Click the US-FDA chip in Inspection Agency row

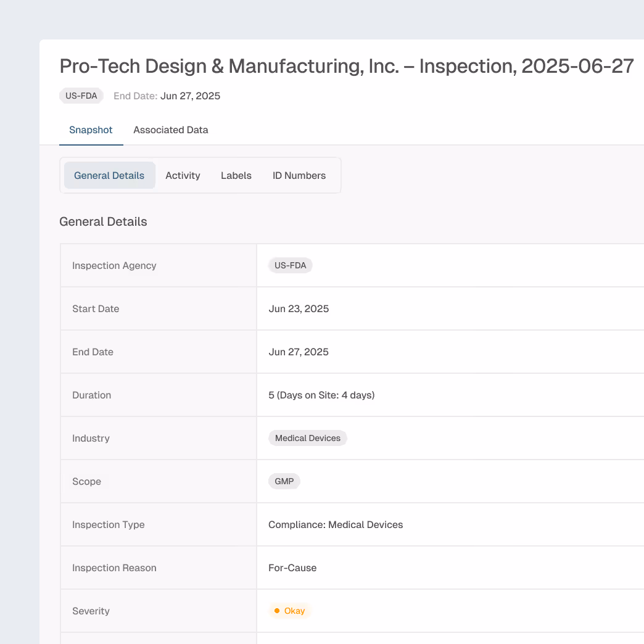pyautogui.click(x=290, y=265)
